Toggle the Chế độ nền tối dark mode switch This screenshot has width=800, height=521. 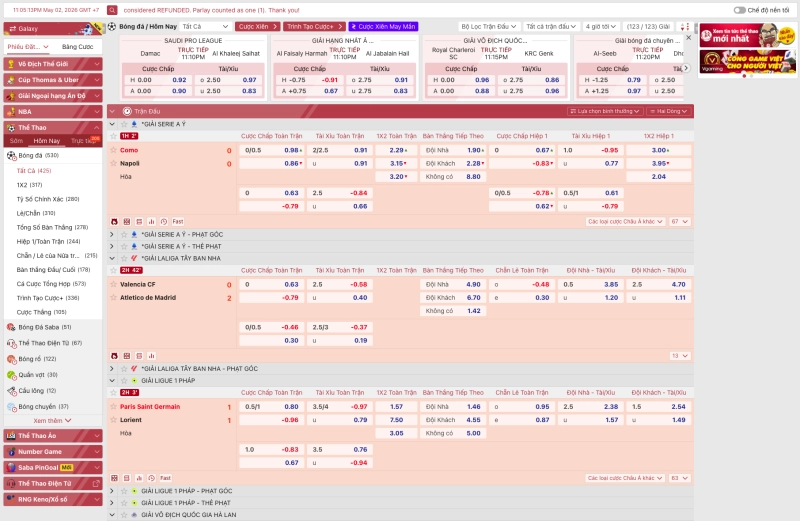[x=739, y=10]
